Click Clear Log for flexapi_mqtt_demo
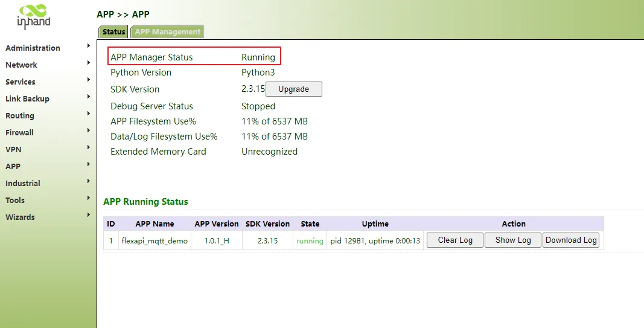Viewport: 644px width, 328px height. [455, 240]
